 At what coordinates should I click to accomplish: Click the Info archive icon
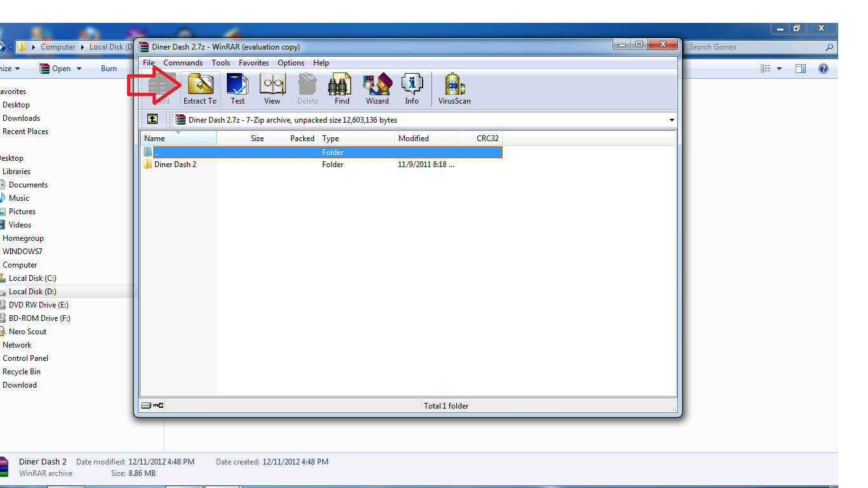[x=412, y=88]
